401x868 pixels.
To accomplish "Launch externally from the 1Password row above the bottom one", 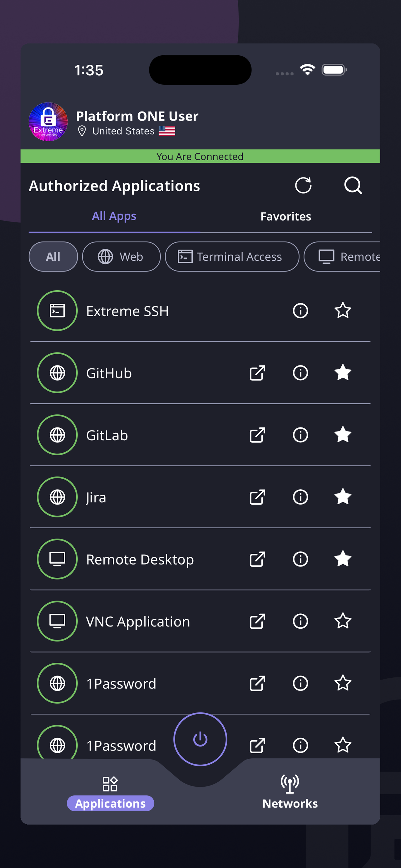I will coord(258,683).
